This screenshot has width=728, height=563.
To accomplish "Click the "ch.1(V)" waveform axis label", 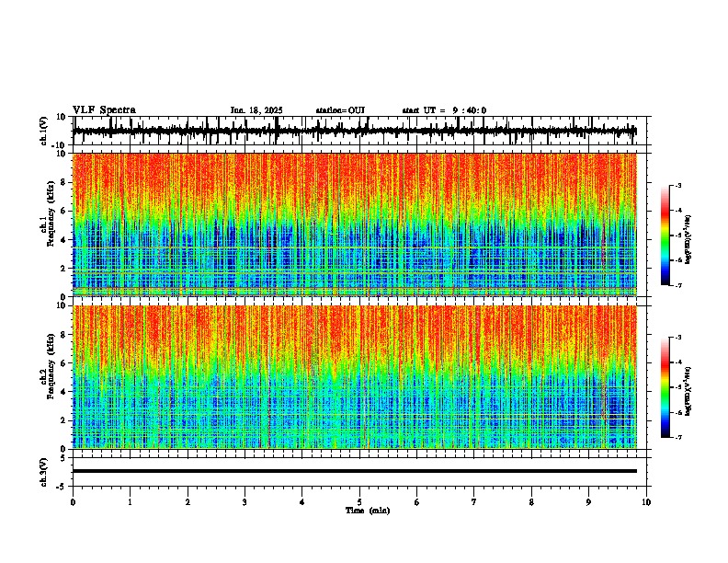I will pos(43,131).
